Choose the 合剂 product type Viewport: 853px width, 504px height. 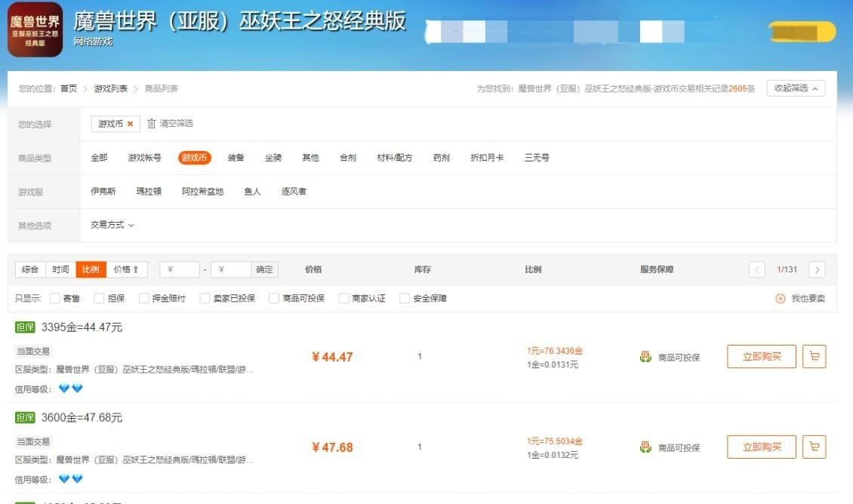point(348,158)
